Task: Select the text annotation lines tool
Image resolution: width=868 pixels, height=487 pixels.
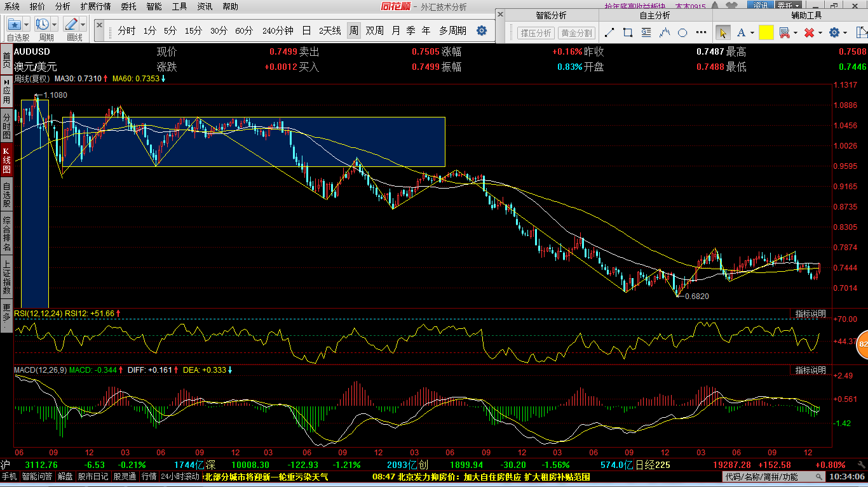Action: (646, 32)
